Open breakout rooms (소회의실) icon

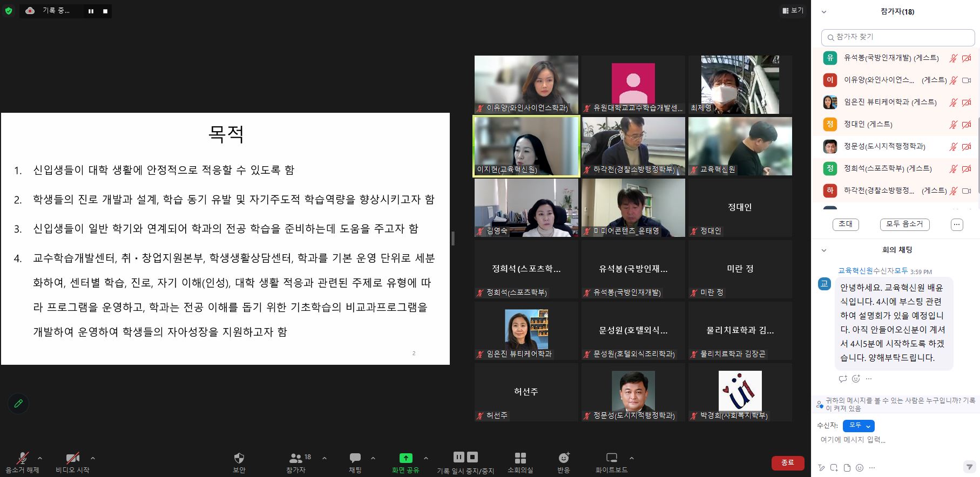[520, 458]
